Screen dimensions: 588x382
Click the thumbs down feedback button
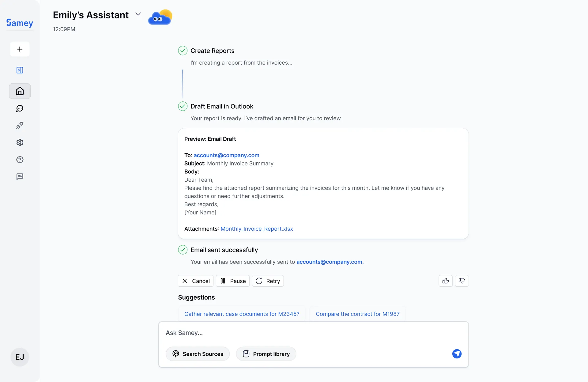(462, 281)
